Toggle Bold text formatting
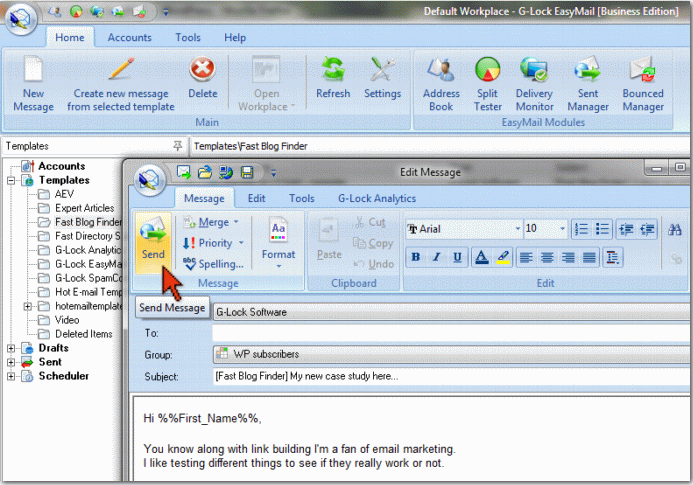 [415, 258]
